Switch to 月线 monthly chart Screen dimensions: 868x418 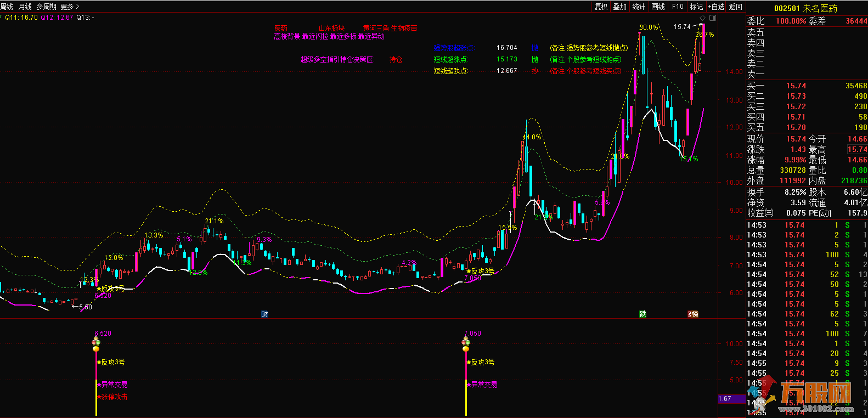click(25, 7)
